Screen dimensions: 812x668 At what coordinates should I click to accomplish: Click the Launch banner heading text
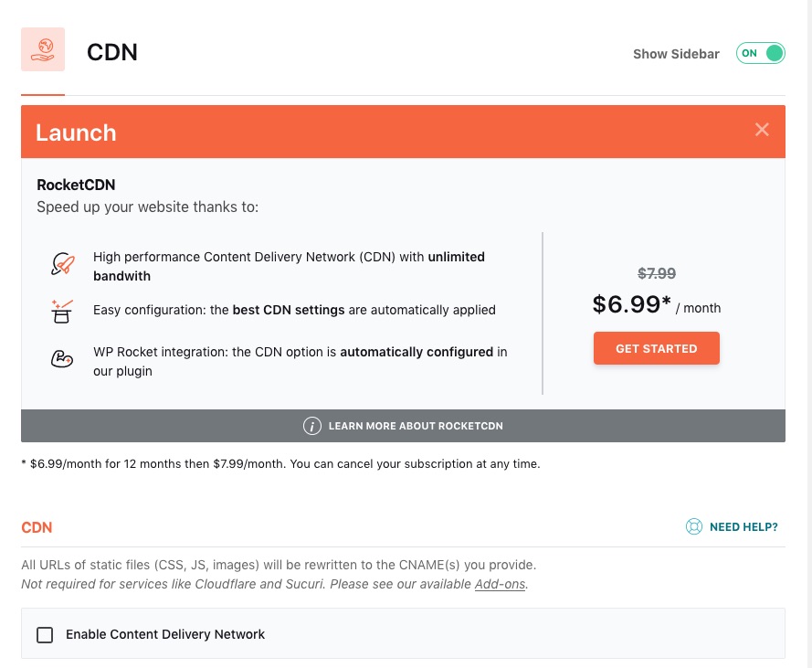76,133
